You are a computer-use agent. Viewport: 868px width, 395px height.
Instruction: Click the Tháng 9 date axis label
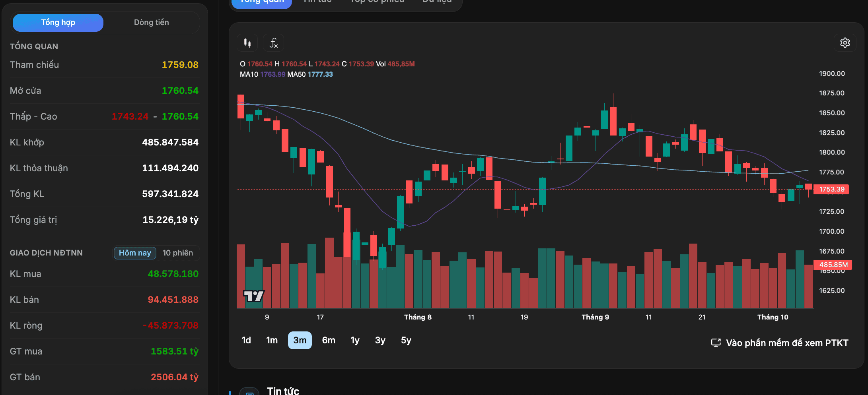[596, 317]
